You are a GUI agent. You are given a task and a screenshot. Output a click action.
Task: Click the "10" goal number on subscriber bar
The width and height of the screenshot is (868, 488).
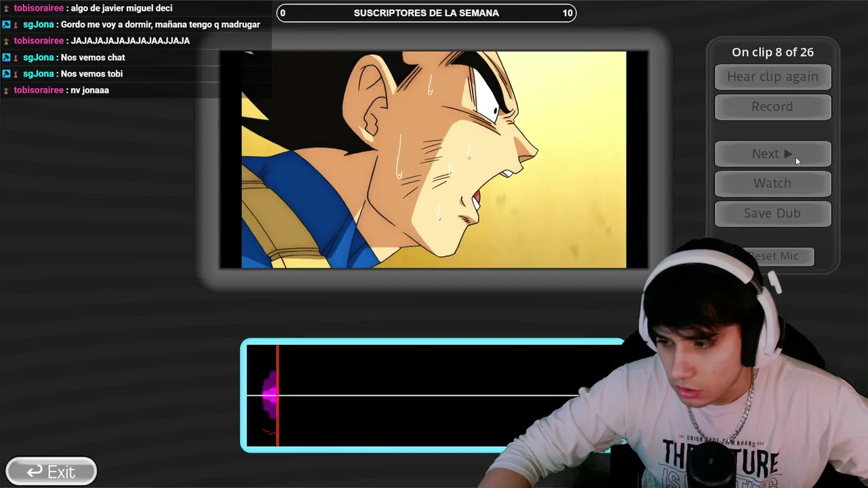pyautogui.click(x=568, y=13)
